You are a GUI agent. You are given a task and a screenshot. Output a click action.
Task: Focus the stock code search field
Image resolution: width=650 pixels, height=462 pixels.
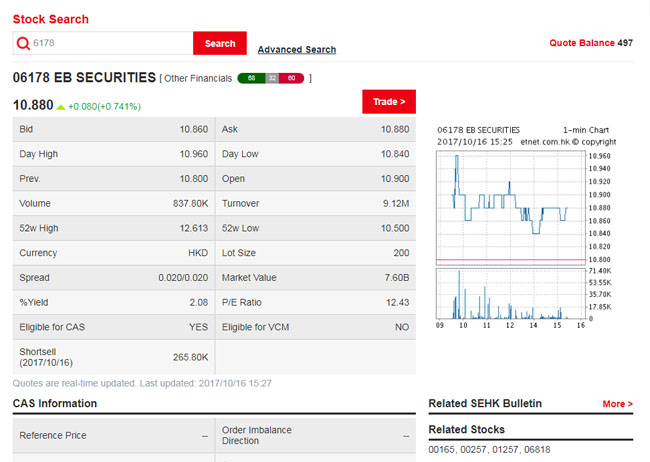[110, 43]
